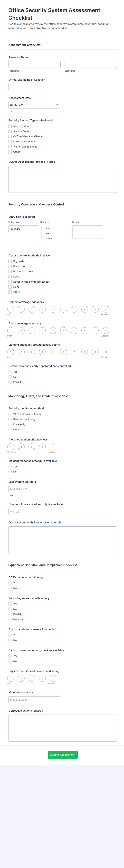Viewport: 124px width, 868px height.
Task: Choose Remote monitoring radio option
Action: click(x=10, y=419)
